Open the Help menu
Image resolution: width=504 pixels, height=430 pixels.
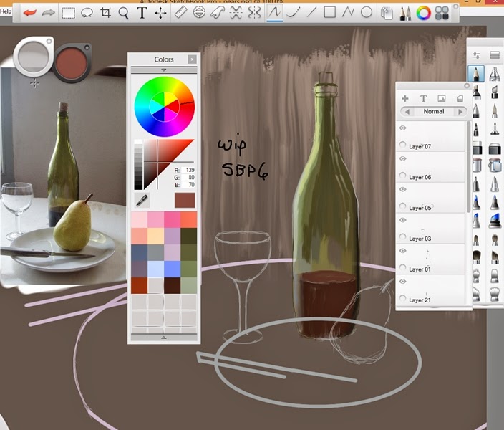(6, 11)
